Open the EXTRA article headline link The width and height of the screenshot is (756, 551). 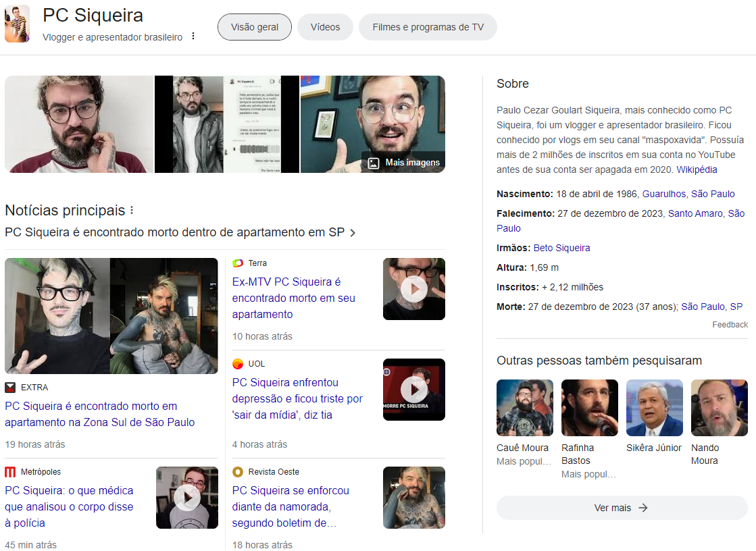pyautogui.click(x=100, y=414)
